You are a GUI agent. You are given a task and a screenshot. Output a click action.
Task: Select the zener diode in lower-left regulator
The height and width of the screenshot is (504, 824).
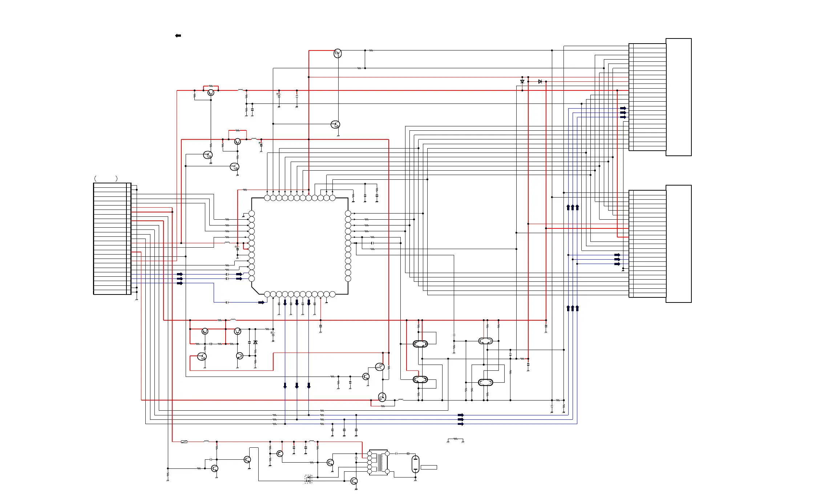[x=255, y=342]
